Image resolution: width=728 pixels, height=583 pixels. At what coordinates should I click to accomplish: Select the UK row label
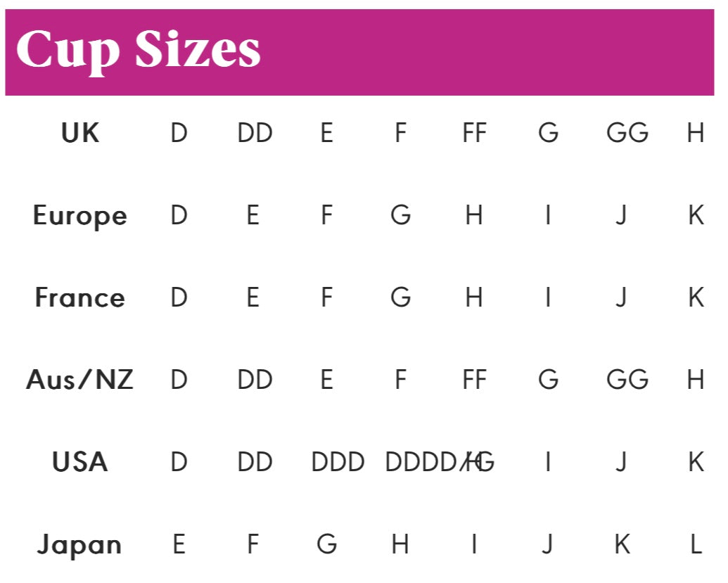pyautogui.click(x=79, y=133)
